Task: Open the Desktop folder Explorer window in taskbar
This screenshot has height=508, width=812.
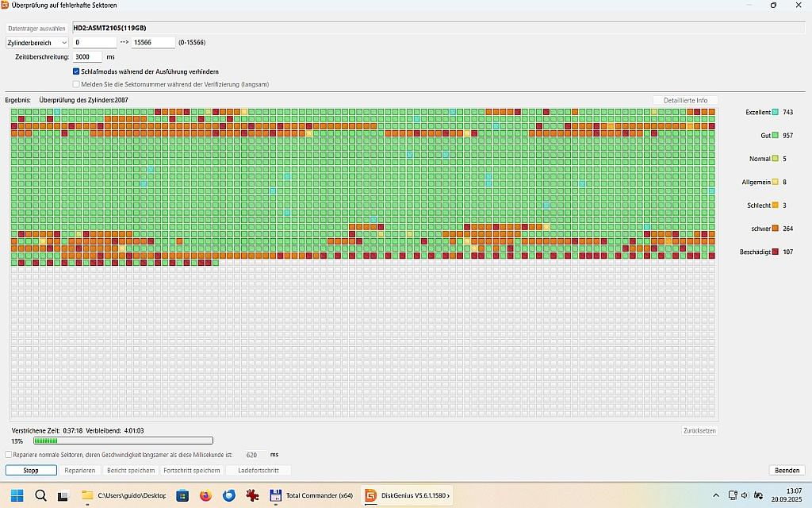Action: [x=124, y=495]
